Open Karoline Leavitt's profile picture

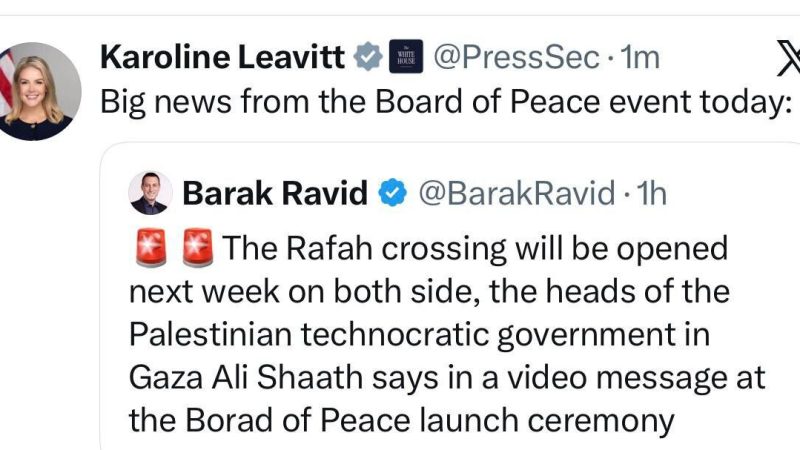coord(40,91)
